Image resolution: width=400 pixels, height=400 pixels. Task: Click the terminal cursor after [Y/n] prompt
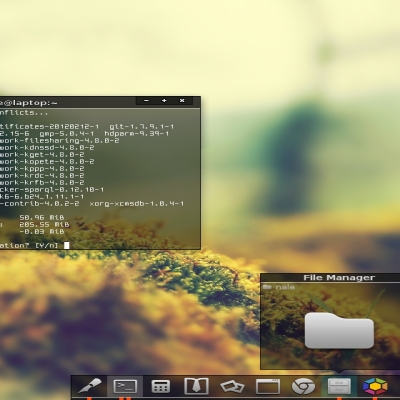67,245
